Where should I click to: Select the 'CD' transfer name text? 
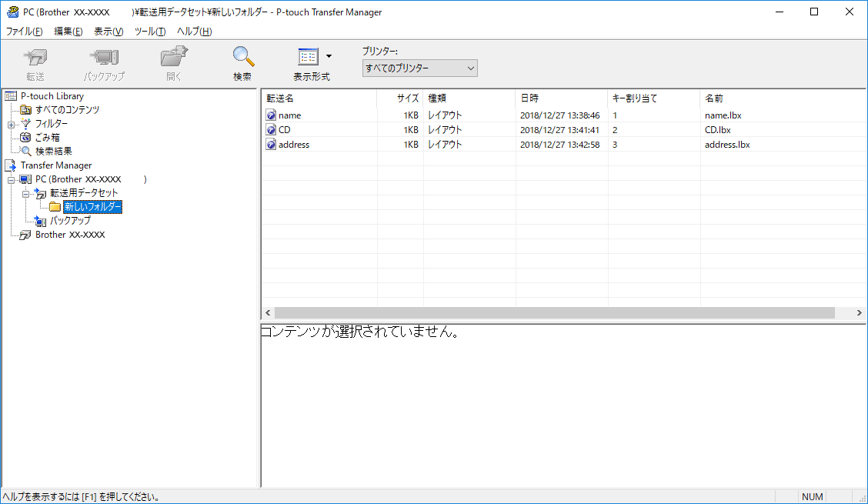[x=285, y=130]
